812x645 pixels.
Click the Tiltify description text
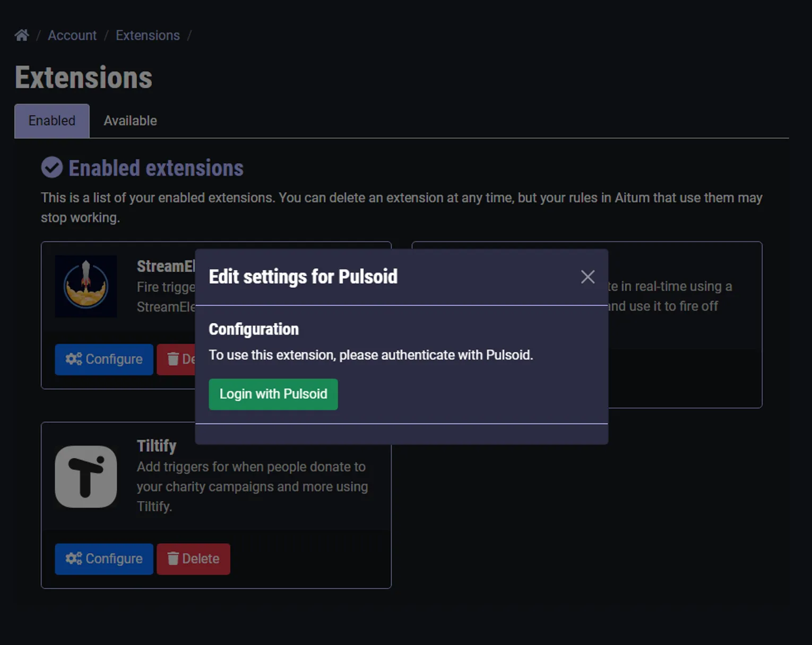252,486
